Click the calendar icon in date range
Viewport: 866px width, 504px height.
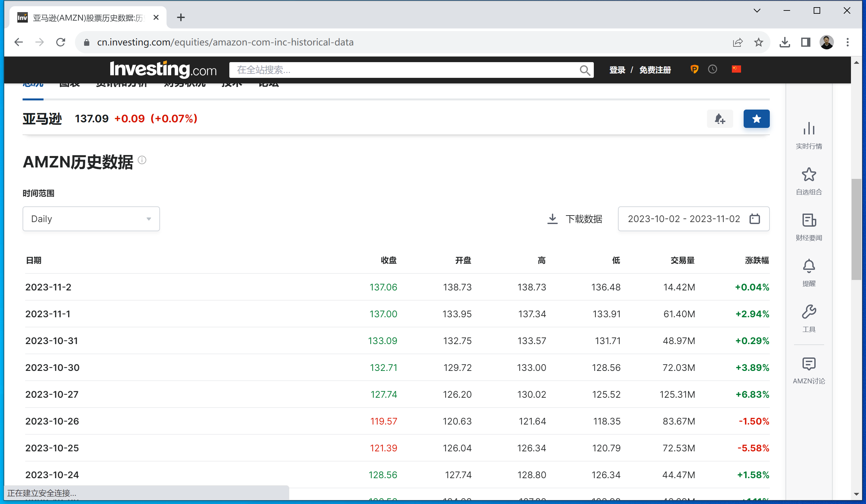755,219
